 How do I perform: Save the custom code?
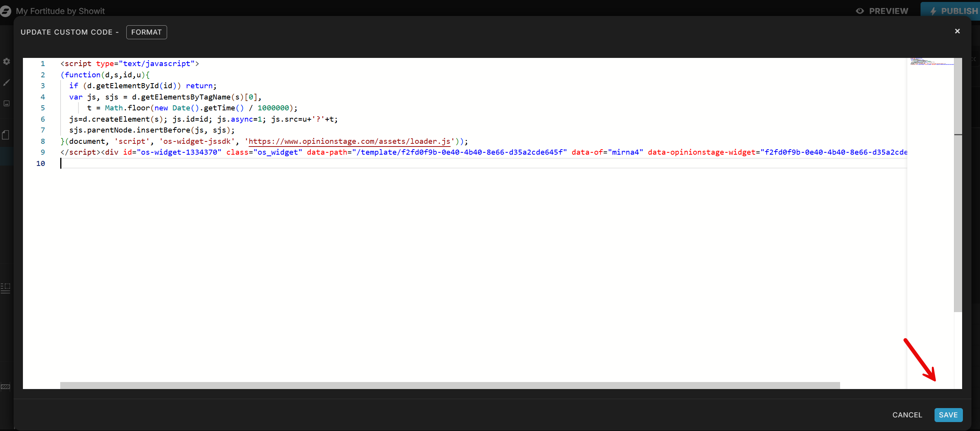pyautogui.click(x=948, y=415)
